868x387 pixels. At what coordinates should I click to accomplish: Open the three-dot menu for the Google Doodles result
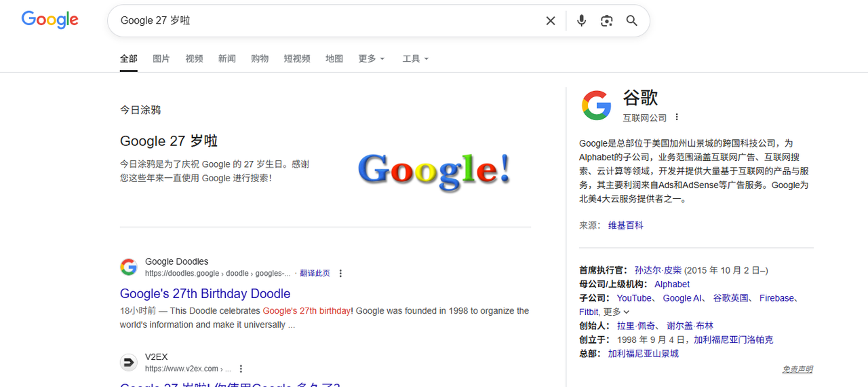340,274
